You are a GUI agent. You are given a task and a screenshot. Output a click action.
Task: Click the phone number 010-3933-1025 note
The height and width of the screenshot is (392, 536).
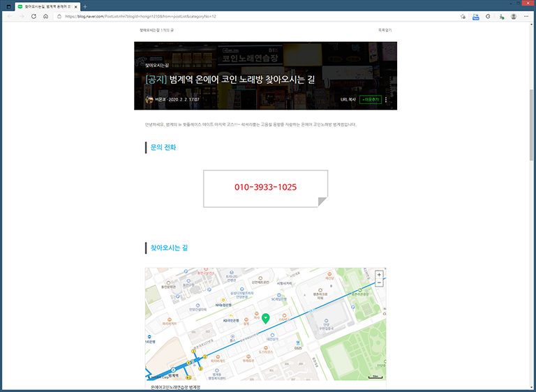(x=265, y=188)
